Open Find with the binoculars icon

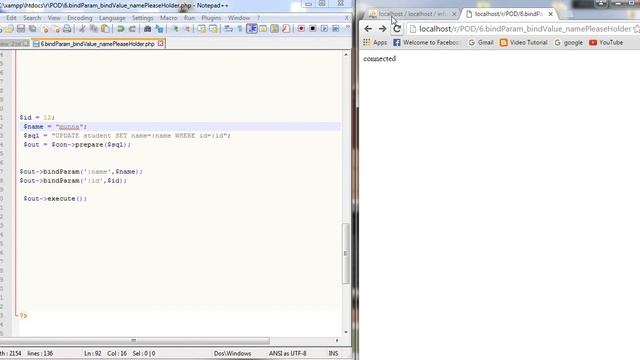tap(147, 29)
